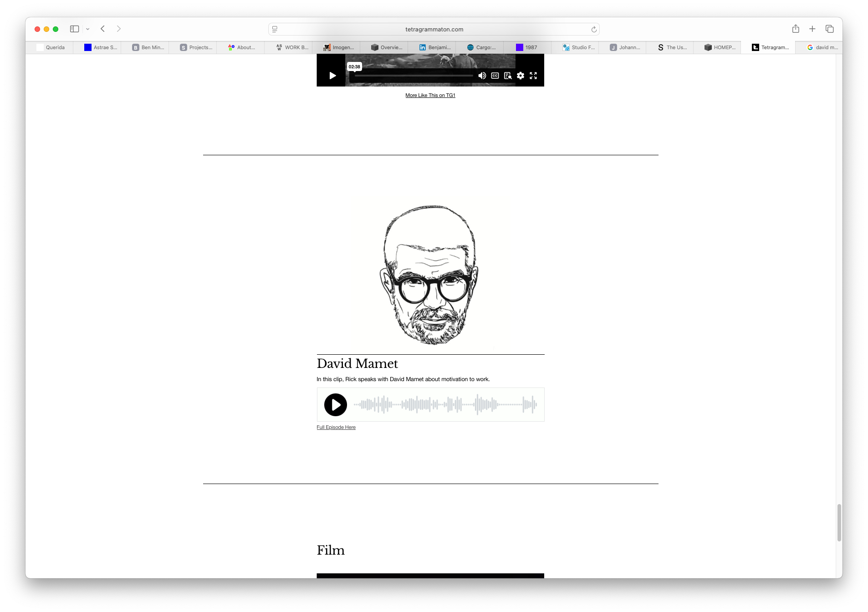Switch to the Projects... tab
This screenshot has height=612, width=868.
193,47
